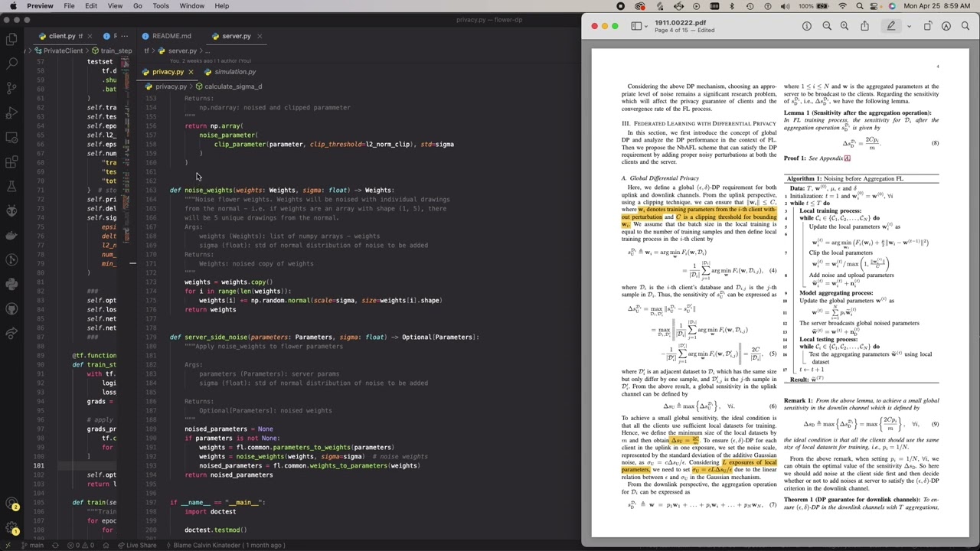Switch to the README.md tab
Screen dimensions: 980x551
[171, 36]
